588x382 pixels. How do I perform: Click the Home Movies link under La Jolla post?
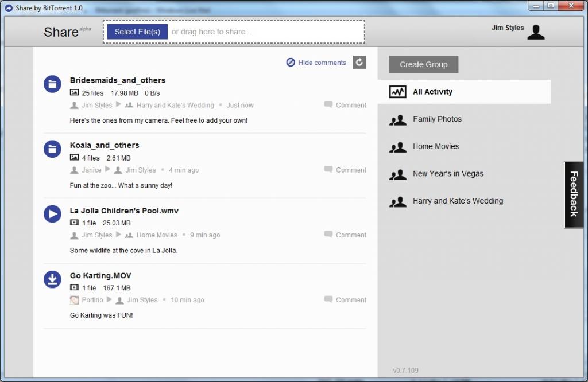click(157, 235)
